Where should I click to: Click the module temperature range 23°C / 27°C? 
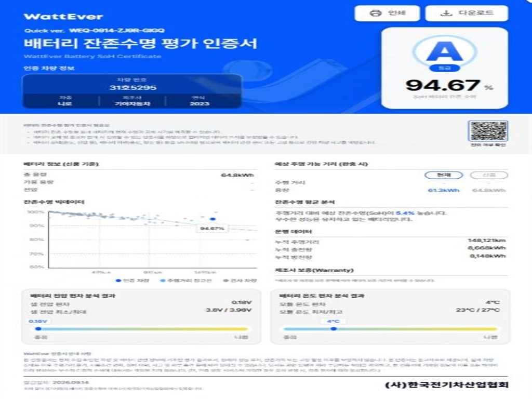tap(478, 310)
